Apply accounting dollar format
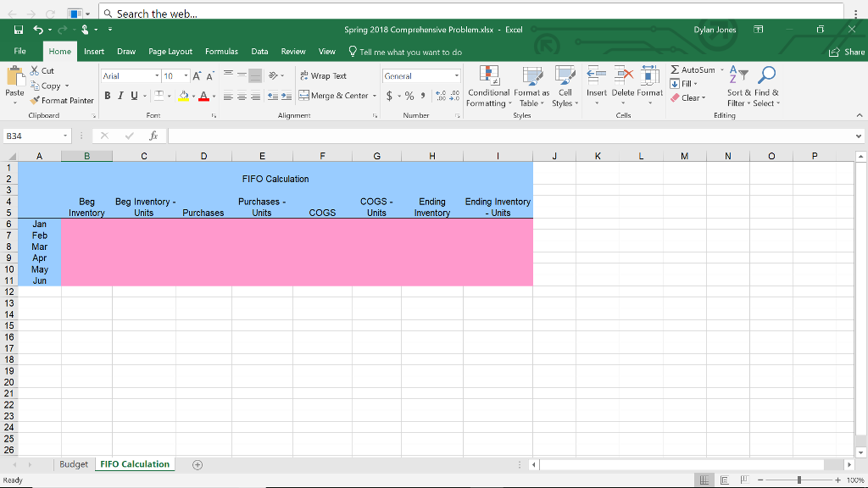 pyautogui.click(x=389, y=96)
